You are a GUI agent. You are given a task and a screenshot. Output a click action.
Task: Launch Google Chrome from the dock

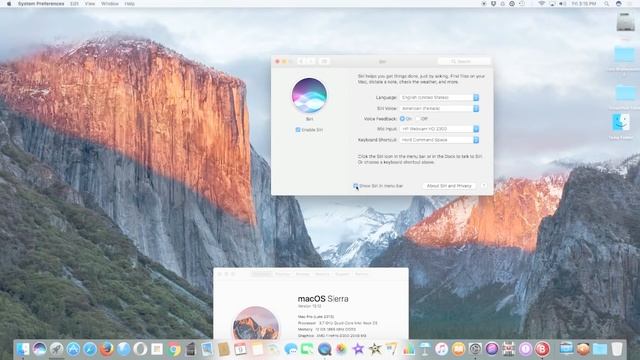point(174,349)
